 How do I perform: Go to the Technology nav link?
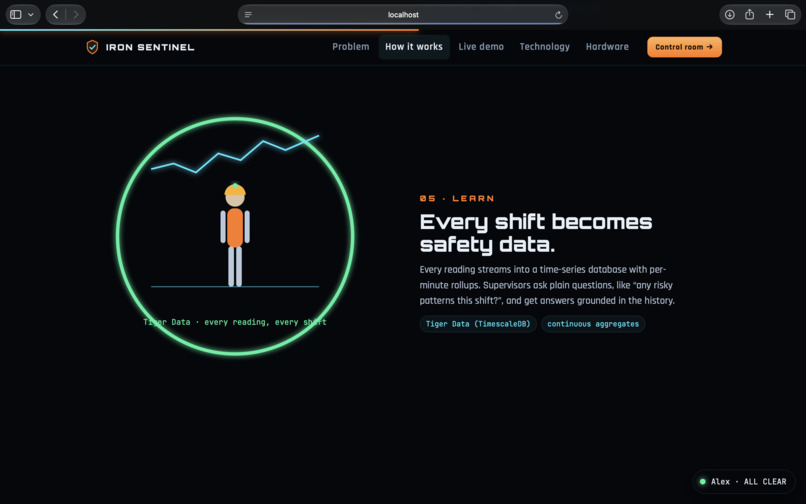tap(545, 47)
